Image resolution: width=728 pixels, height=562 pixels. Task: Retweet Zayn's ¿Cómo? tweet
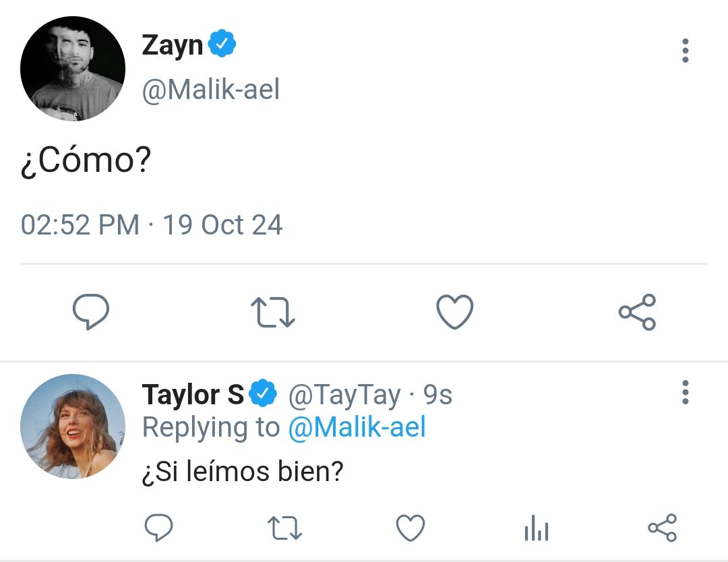tap(273, 312)
